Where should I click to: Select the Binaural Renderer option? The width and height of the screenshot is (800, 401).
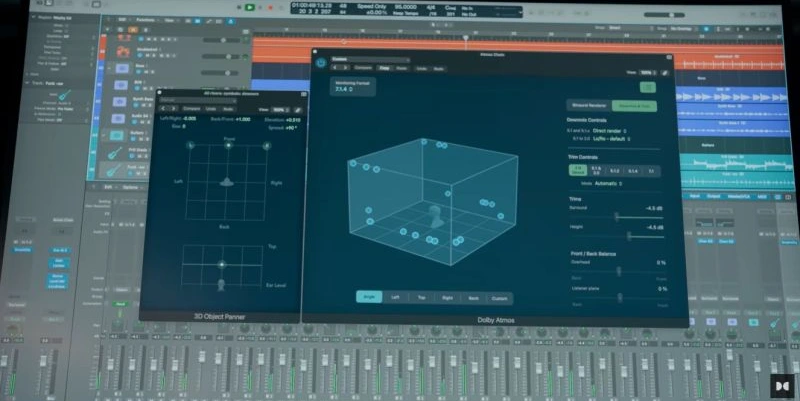587,104
